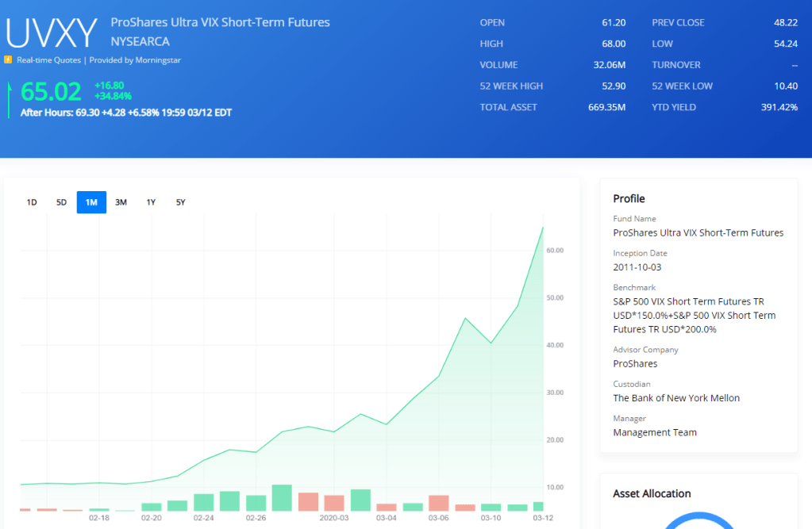Screen dimensions: 812x529
Task: Click the green up arrow beside the price
Action: 10,98
